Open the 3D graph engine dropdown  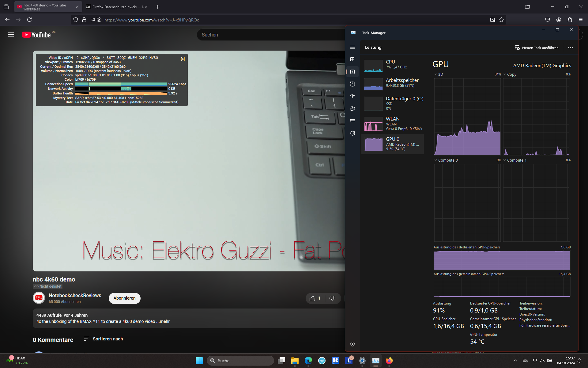tap(438, 75)
